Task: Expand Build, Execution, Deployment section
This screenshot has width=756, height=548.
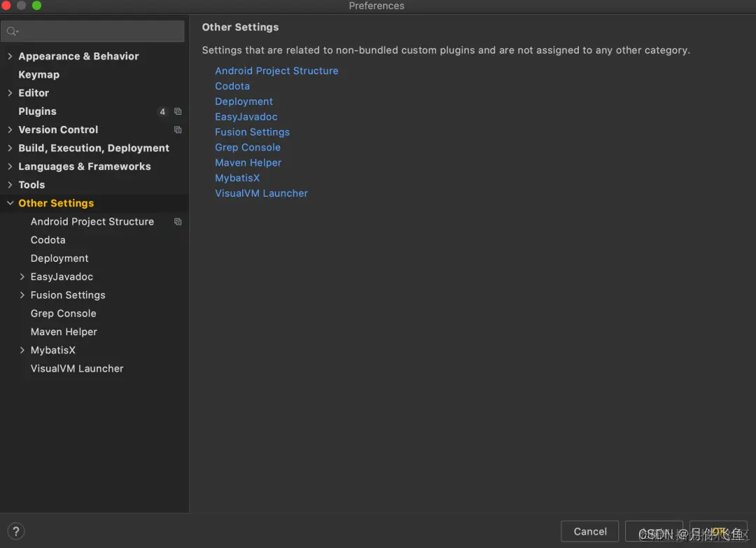Action: 10,148
